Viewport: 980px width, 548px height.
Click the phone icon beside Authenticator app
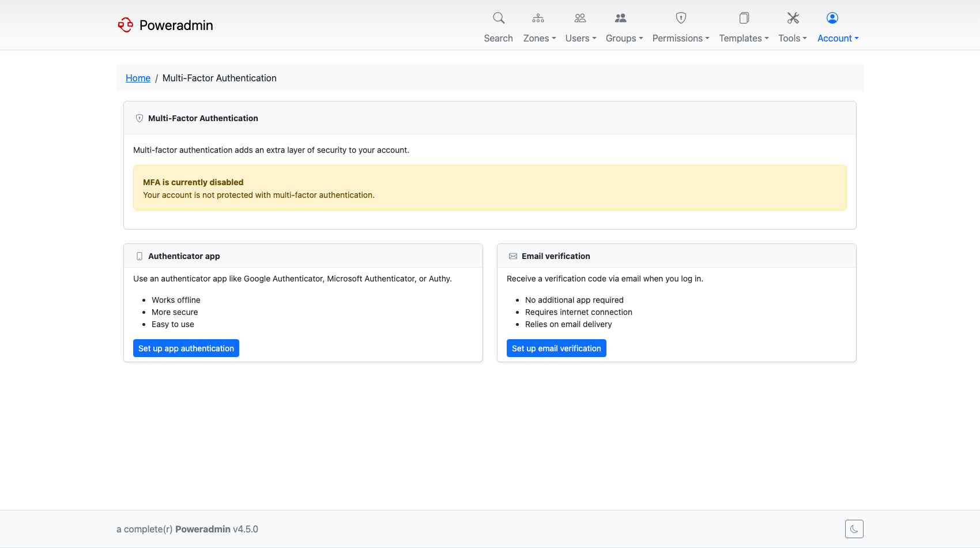(x=140, y=256)
